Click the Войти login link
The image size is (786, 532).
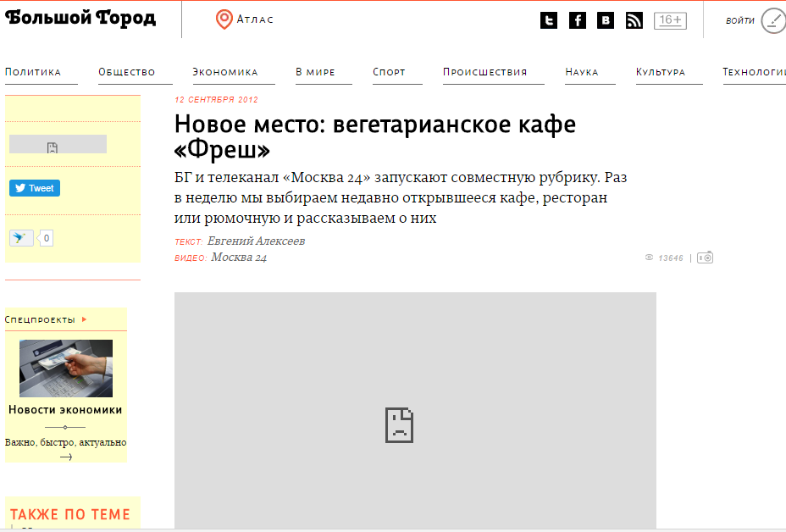740,20
